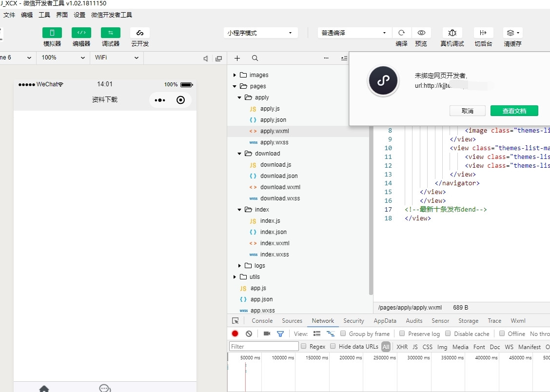This screenshot has width=550, height=392.
Task: Activate the inspect element selector icon
Action: [x=236, y=321]
